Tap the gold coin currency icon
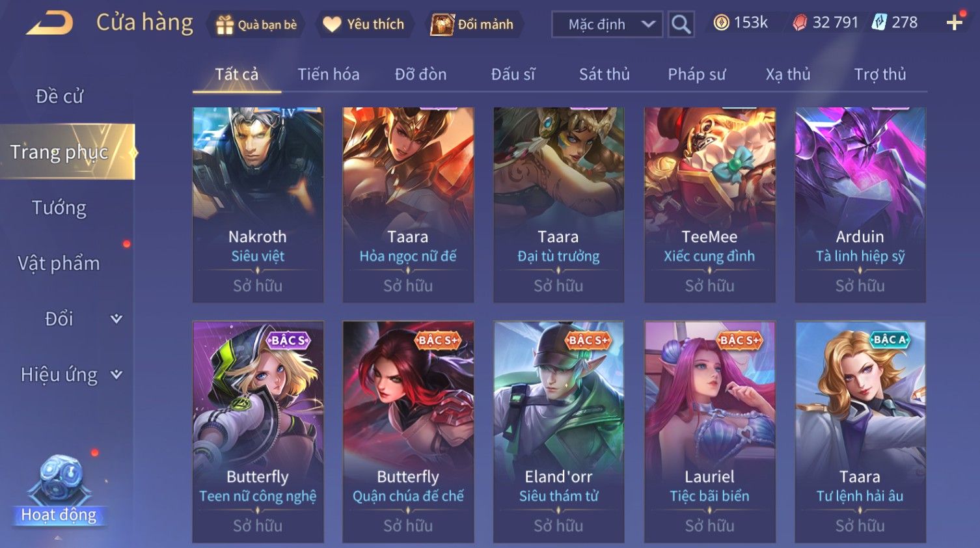This screenshot has width=980, height=548. coord(721,23)
